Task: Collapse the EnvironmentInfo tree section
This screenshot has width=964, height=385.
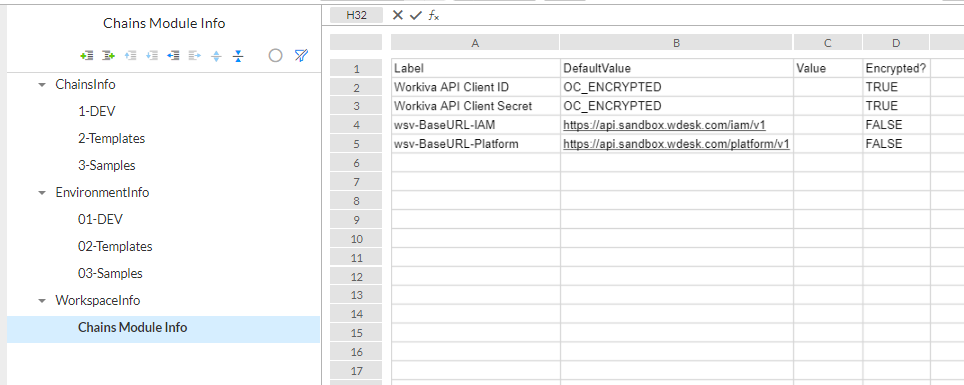Action: pos(42,193)
